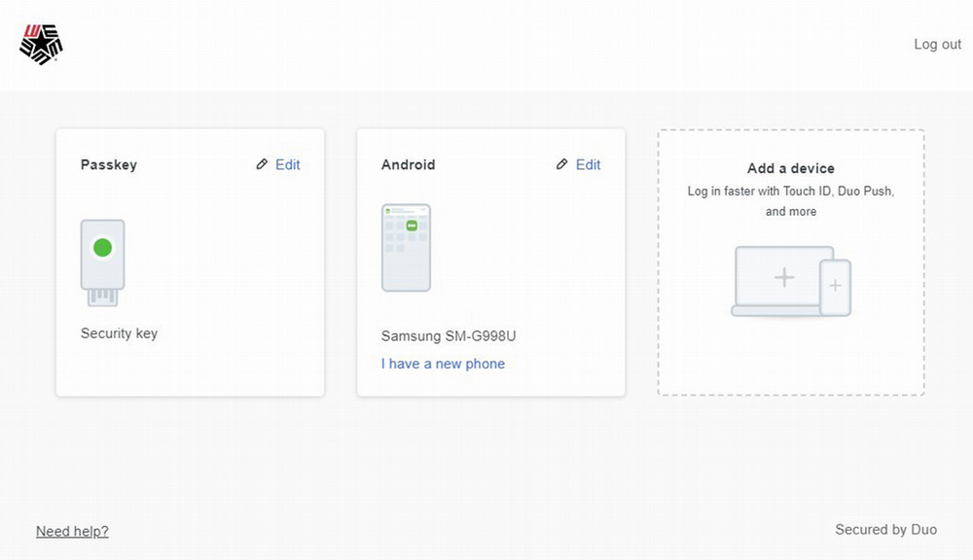Click the I have a new phone link

tap(443, 364)
